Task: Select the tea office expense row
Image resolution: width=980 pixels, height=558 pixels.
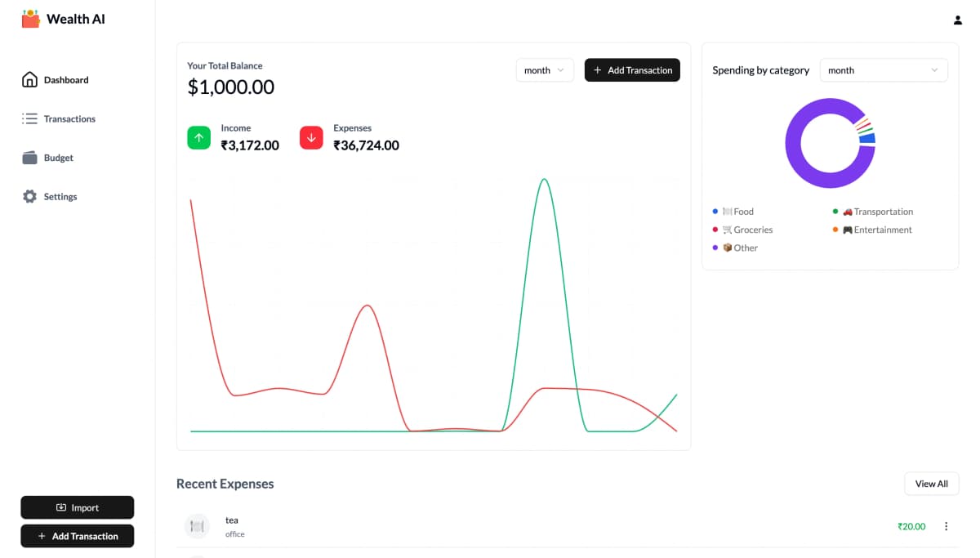Action: click(x=490, y=526)
